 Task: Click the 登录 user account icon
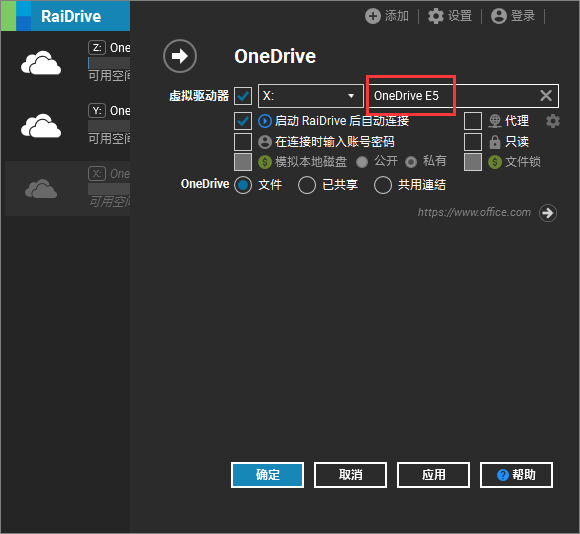pyautogui.click(x=499, y=16)
